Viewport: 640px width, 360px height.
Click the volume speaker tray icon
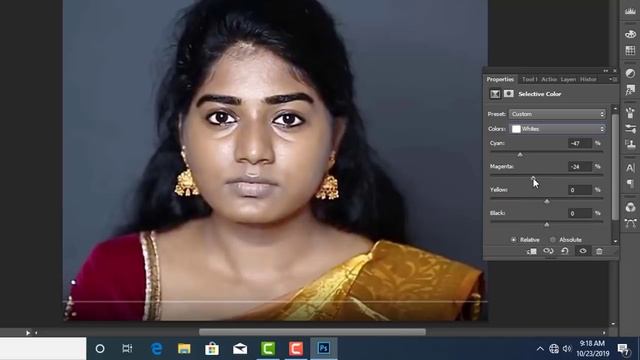(567, 349)
